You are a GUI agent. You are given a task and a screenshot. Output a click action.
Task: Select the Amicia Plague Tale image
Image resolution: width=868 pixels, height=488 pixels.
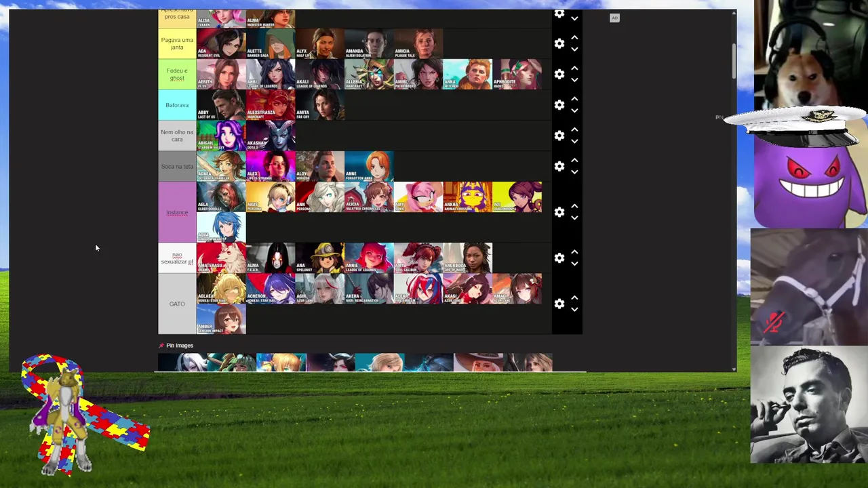coord(418,43)
